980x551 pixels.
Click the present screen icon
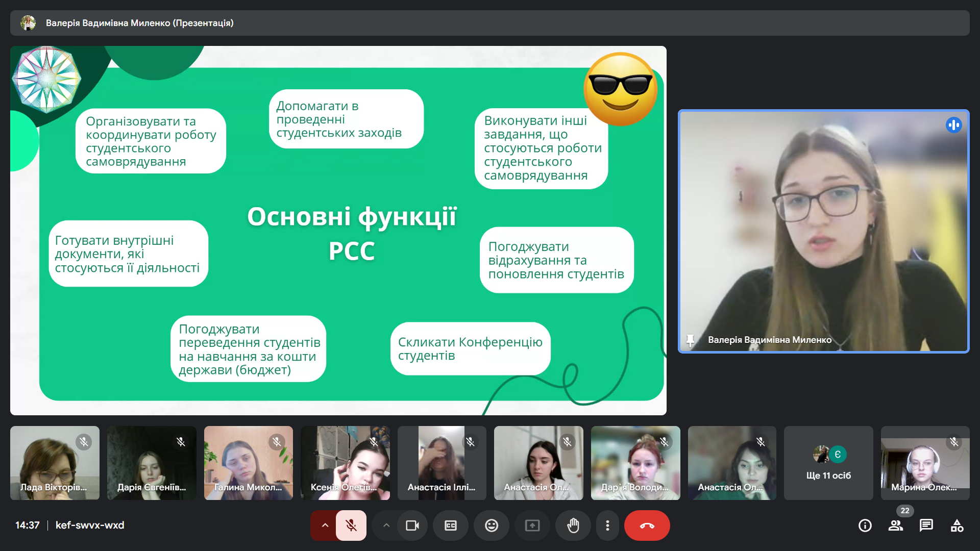(x=532, y=525)
